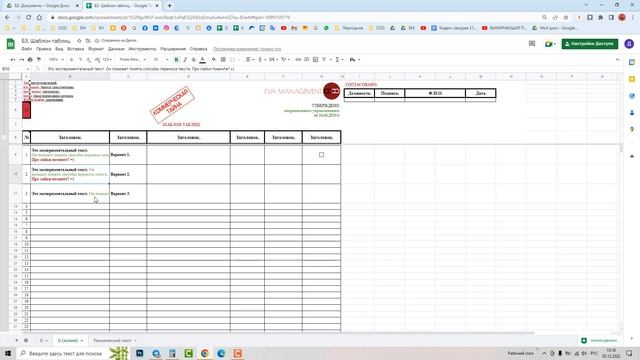Redo the last undone action

22,60
